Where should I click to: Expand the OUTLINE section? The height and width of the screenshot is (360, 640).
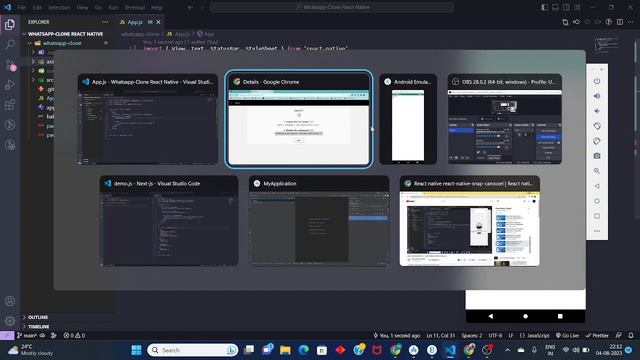coord(38,318)
